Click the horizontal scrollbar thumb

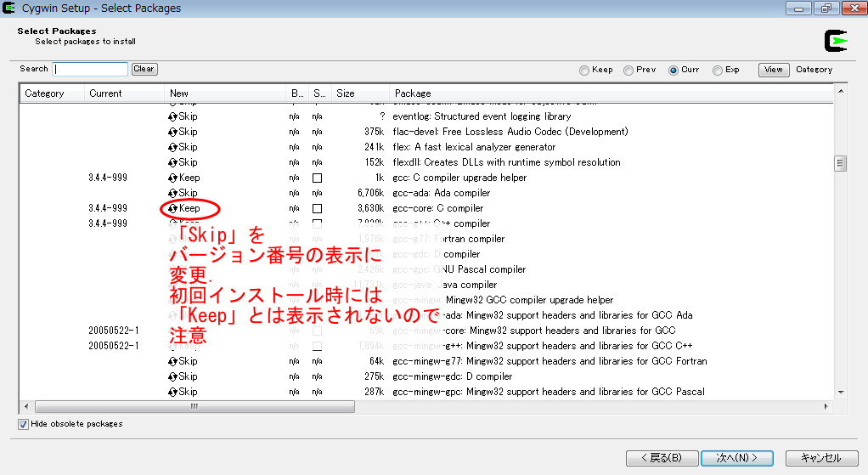[x=194, y=407]
